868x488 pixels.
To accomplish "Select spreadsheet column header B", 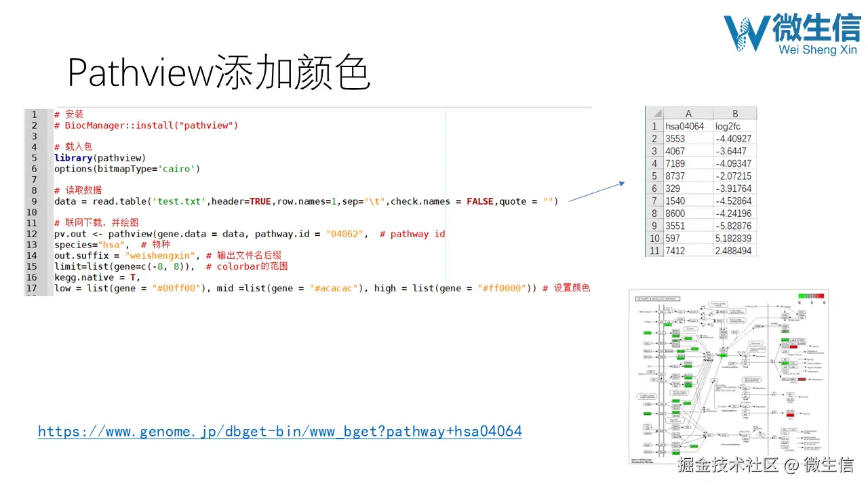I will (x=735, y=113).
